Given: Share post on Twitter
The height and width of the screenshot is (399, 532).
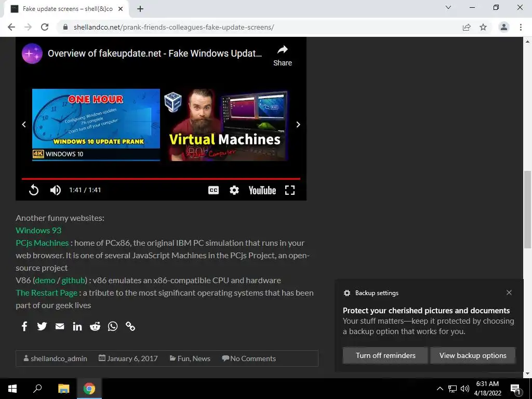Looking at the screenshot, I should tap(42, 326).
